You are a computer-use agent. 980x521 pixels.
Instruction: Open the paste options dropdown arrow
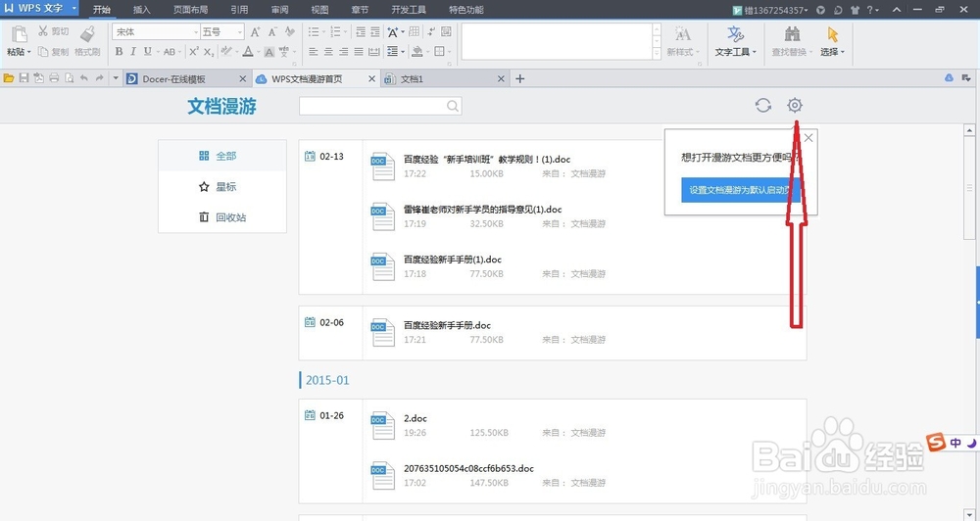pos(28,52)
